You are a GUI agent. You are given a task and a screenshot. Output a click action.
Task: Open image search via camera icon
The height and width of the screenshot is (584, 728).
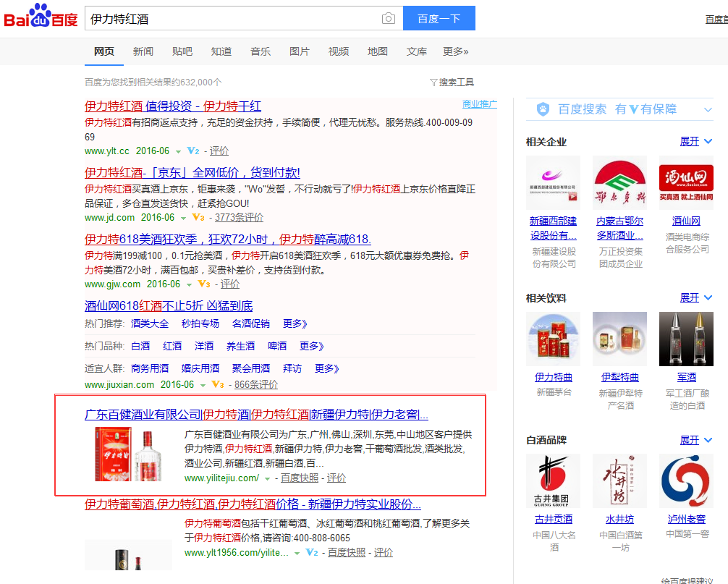coord(388,19)
